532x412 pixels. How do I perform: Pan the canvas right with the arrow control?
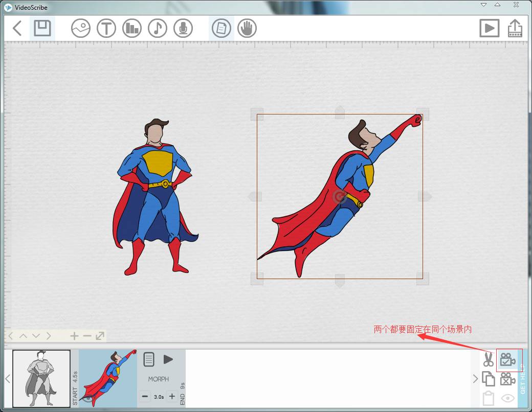click(49, 336)
